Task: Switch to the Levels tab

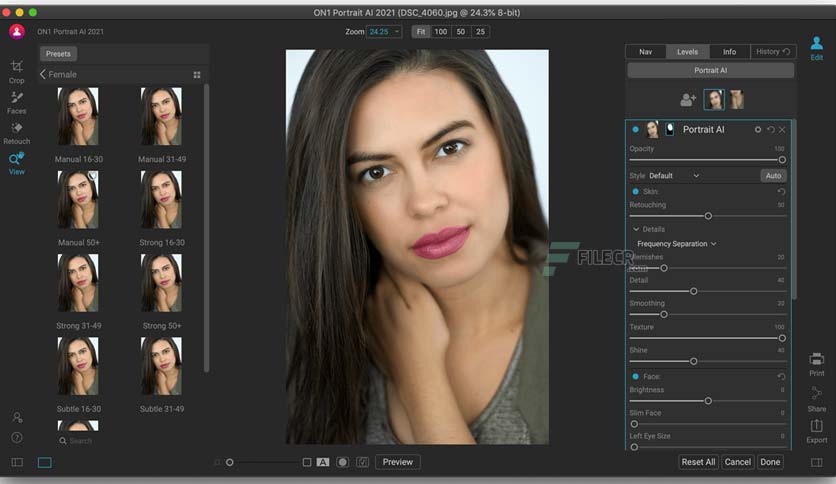Action: 687,52
